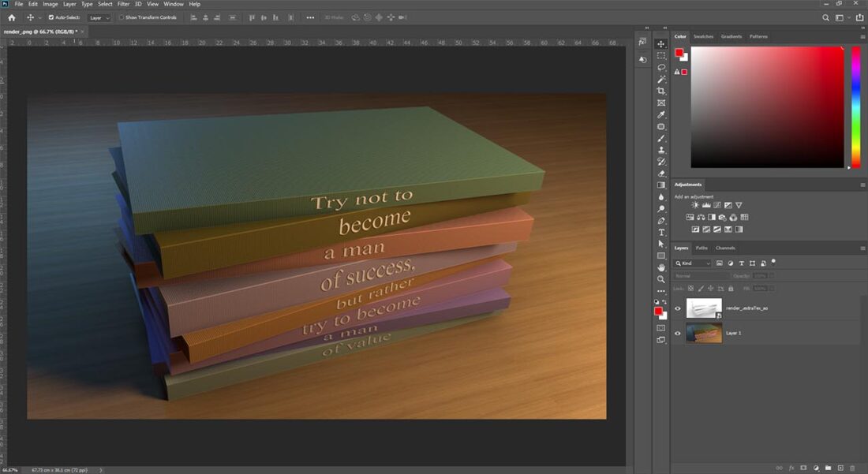868x474 pixels.
Task: Add a Brightness/Contrast adjustment
Action: click(694, 204)
